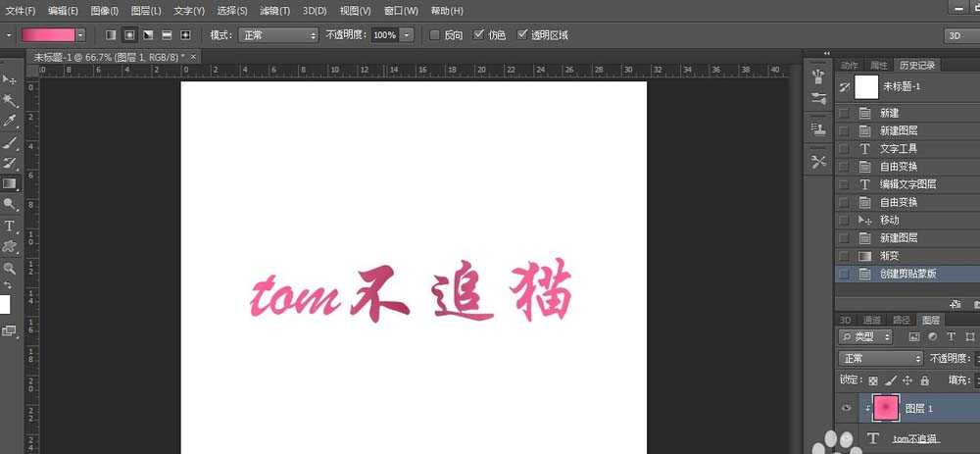Open the 不透明度 opacity dropdown arrow
Screen dimensions: 980x454
(x=406, y=35)
